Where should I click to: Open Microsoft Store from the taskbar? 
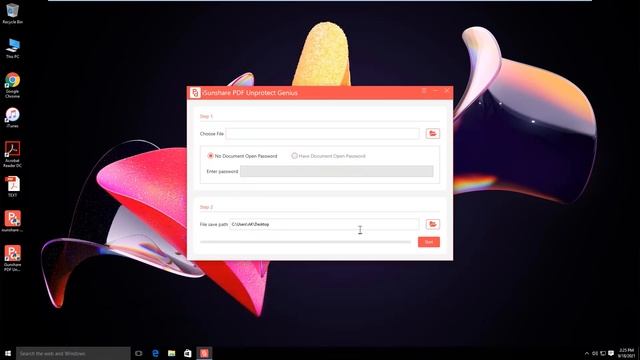tap(188, 353)
